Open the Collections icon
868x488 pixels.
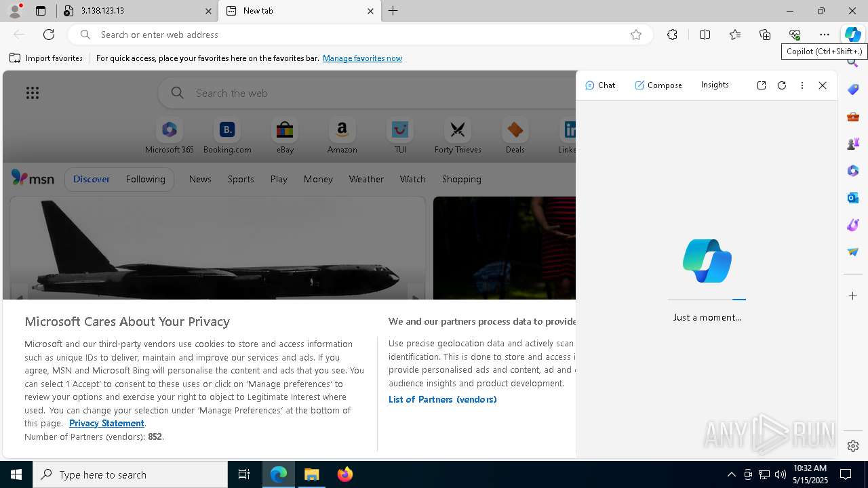tap(765, 35)
